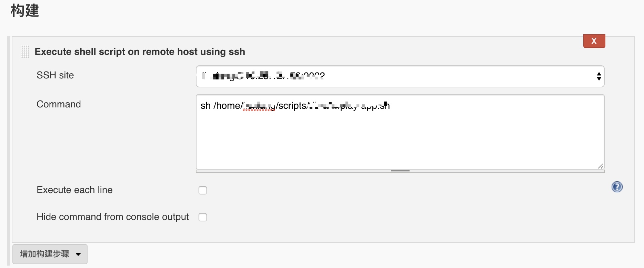
Task: Click the 构建 section heading
Action: coord(25,10)
